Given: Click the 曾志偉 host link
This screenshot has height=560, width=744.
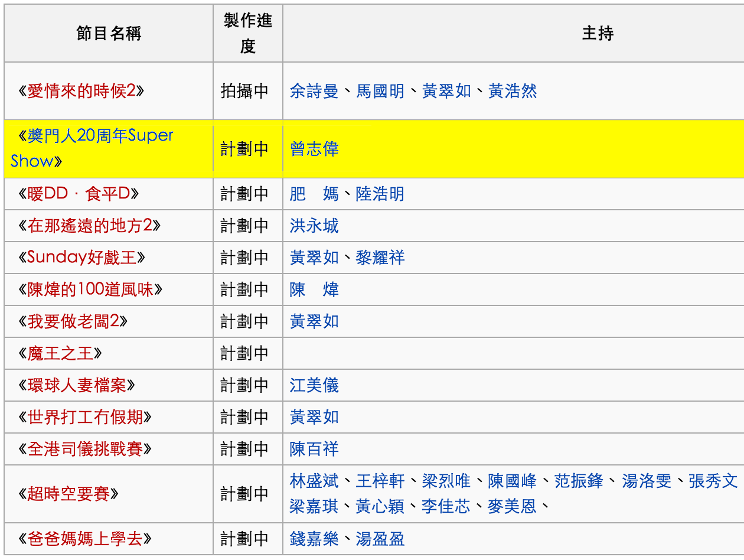Looking at the screenshot, I should point(315,149).
